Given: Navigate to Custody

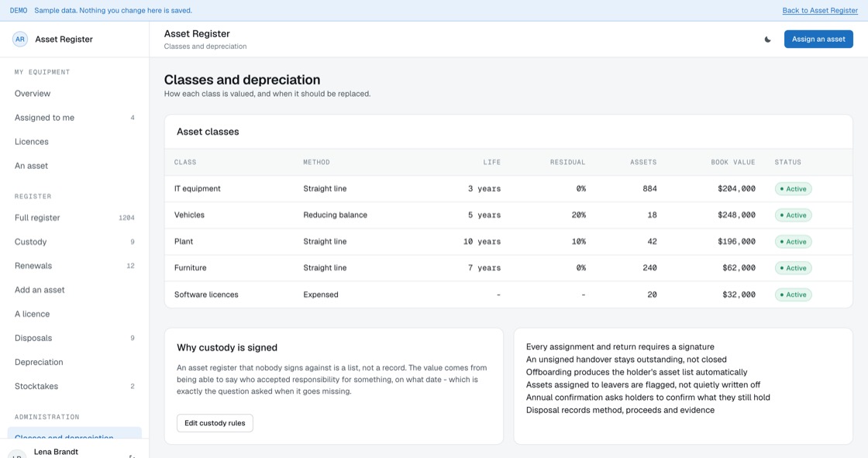Looking at the screenshot, I should pos(74,242).
